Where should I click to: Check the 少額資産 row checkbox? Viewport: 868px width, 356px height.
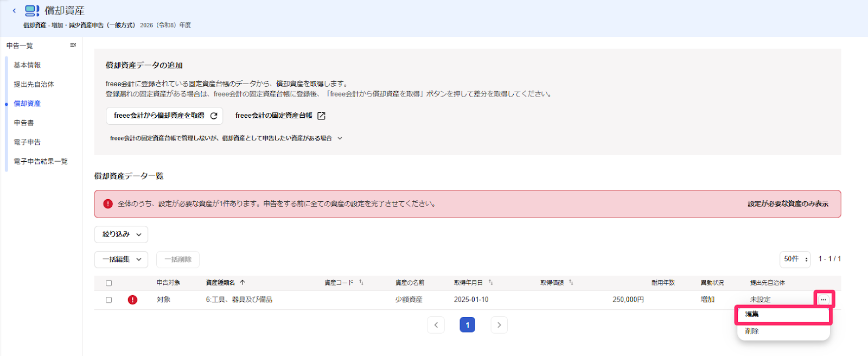tap(109, 300)
